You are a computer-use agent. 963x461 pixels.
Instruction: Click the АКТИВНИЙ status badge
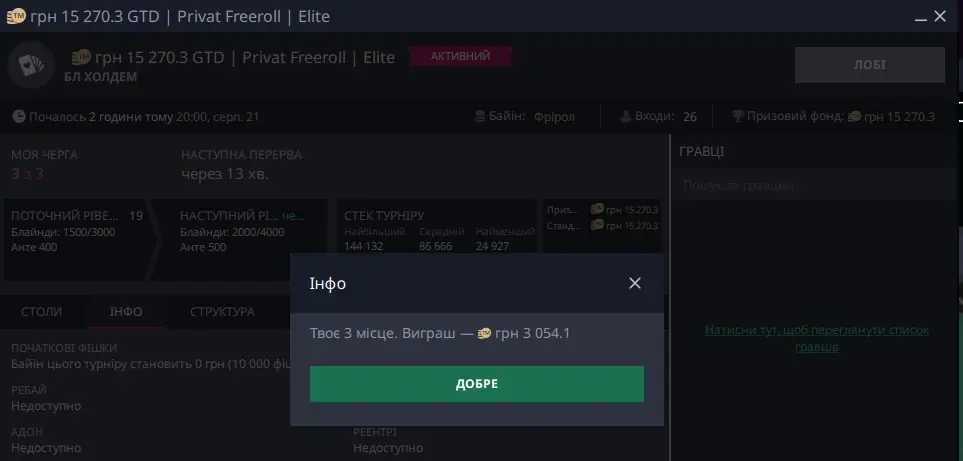pyautogui.click(x=459, y=56)
